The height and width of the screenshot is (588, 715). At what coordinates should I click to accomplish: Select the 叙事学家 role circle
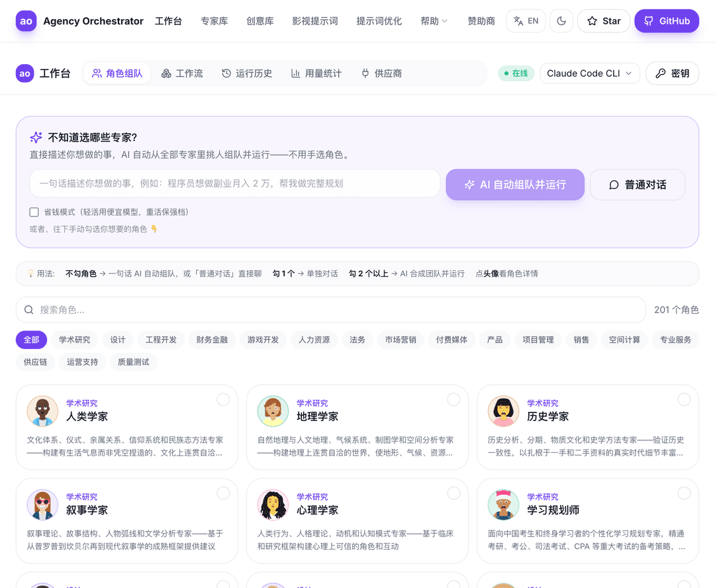coord(223,493)
